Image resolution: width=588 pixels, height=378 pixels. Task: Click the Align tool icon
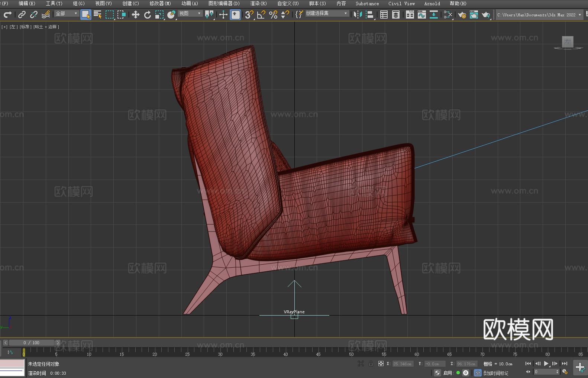[x=370, y=14]
